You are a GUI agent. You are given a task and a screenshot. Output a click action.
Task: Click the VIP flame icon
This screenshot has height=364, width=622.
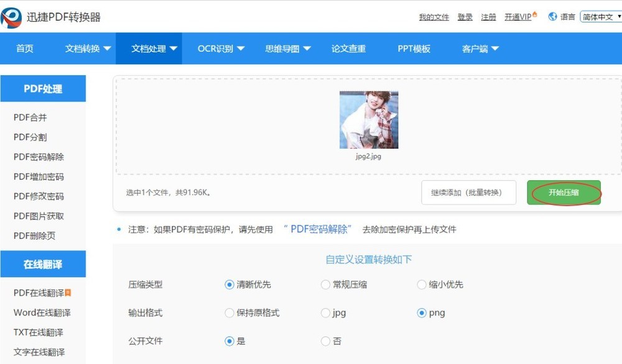coord(535,14)
